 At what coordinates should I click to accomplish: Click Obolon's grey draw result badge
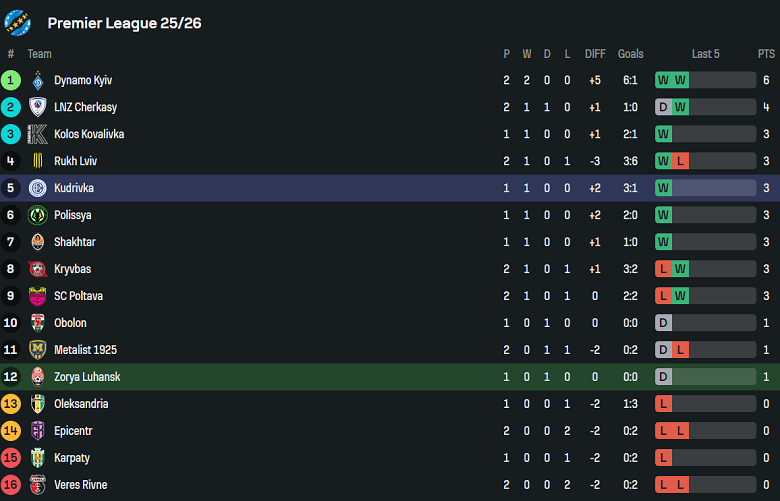point(663,323)
